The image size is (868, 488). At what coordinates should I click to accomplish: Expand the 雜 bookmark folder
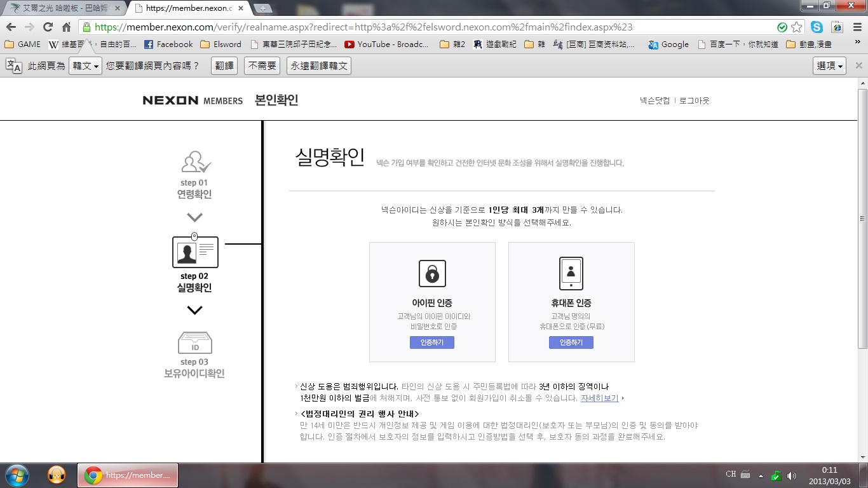[x=534, y=44]
